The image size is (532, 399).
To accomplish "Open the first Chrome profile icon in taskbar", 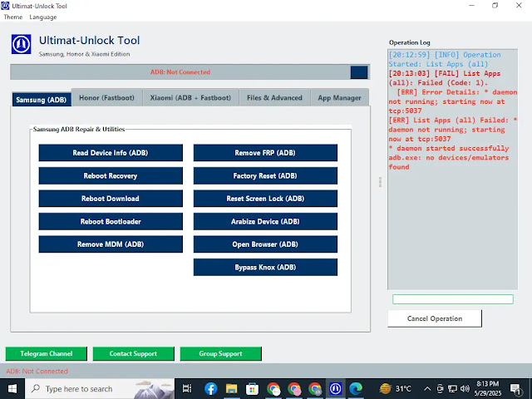I will (x=273, y=389).
